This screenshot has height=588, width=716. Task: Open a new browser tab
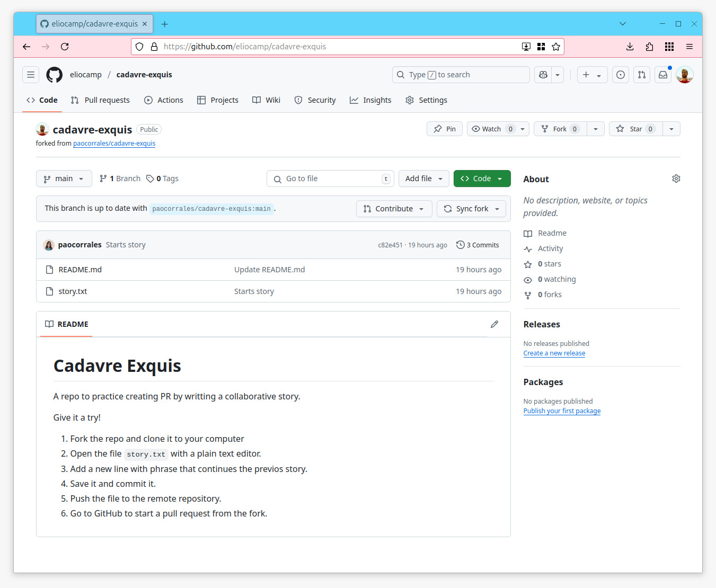point(165,24)
